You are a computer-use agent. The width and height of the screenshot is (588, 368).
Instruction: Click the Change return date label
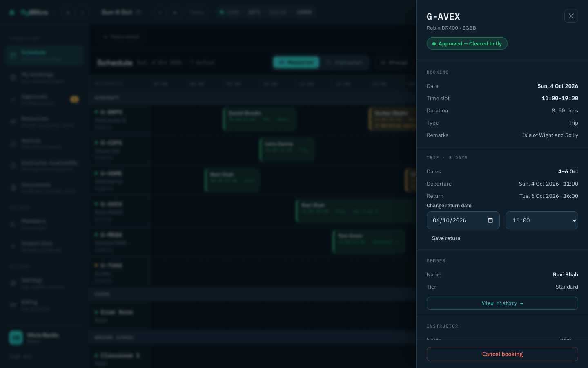(449, 206)
